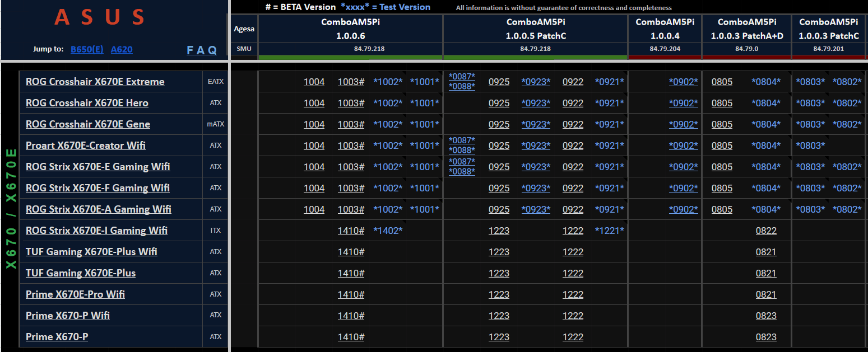
Task: Select *1402* test version for Strix X670E-I
Action: coord(388,231)
